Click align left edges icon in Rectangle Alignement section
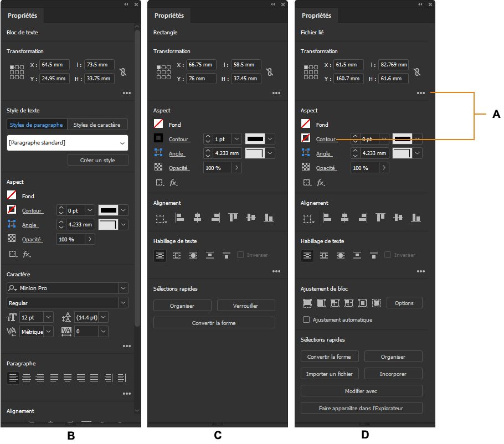The image size is (504, 444). [179, 218]
